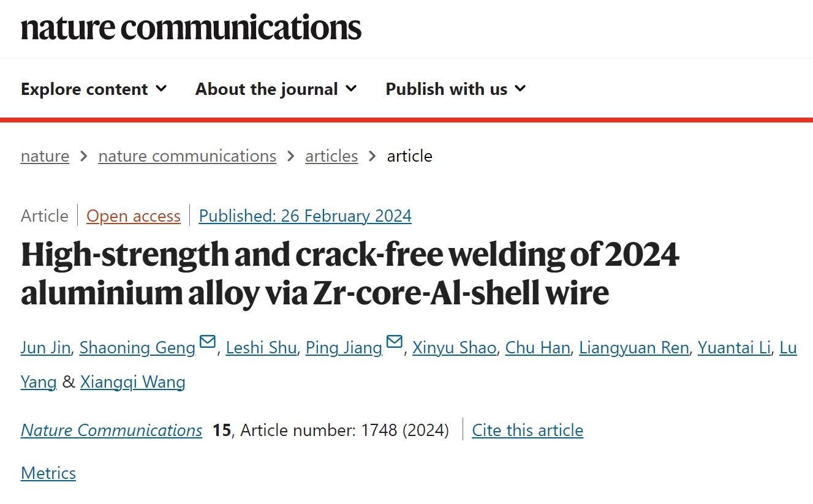813x504 pixels.
Task: Go to the nature breadcrumb link
Action: click(x=45, y=156)
